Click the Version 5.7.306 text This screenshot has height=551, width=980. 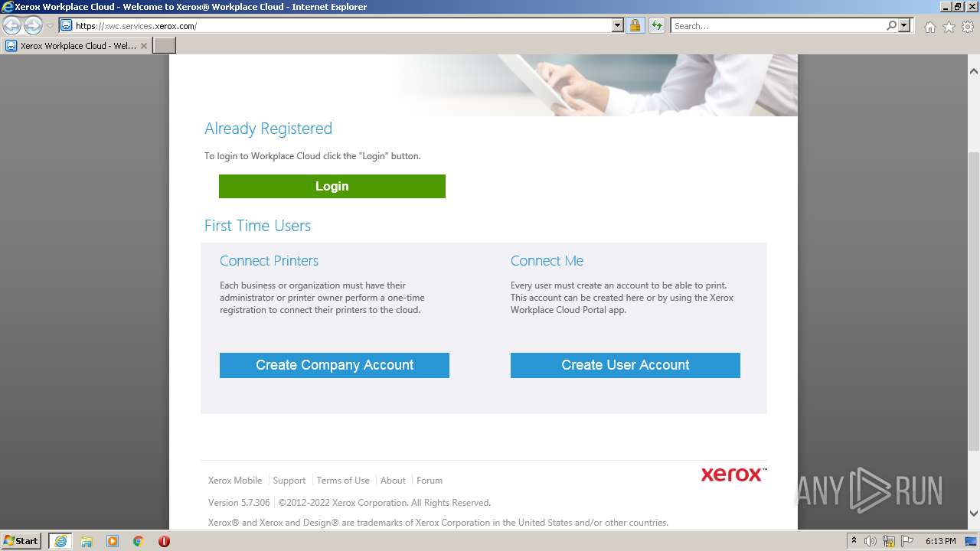click(239, 503)
